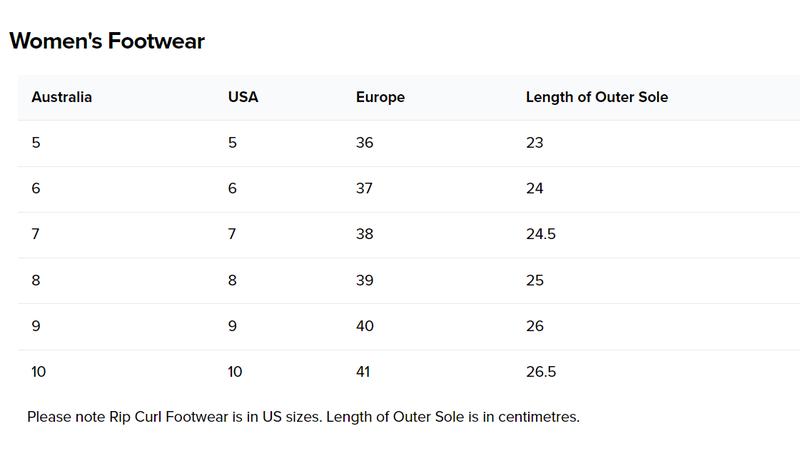The image size is (800, 476).
Task: Select the USA column header
Action: pos(243,97)
